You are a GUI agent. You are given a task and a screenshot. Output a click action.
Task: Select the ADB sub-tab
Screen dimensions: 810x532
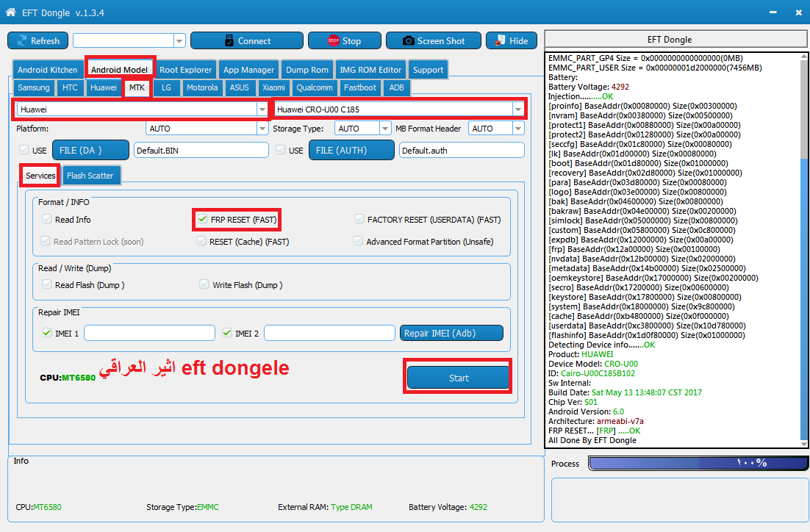[x=396, y=87]
